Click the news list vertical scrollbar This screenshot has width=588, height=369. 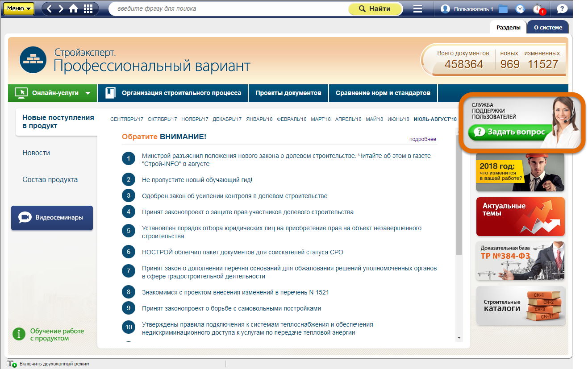459,192
